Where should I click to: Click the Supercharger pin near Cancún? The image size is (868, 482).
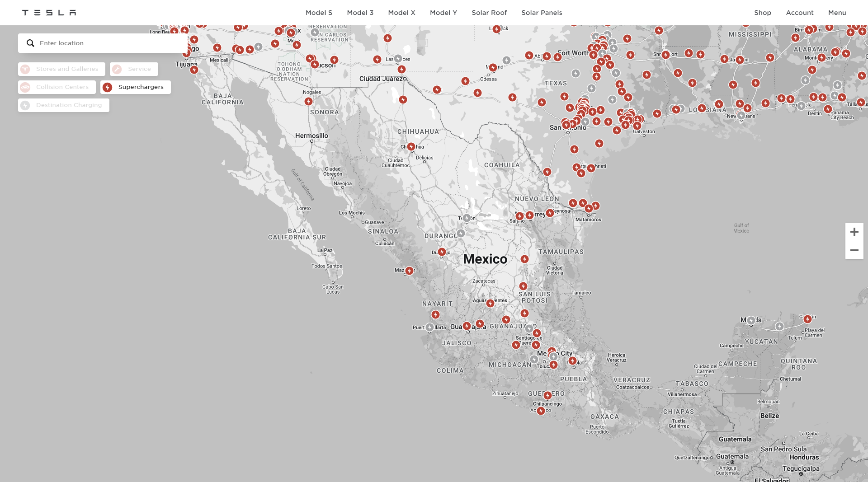click(807, 319)
